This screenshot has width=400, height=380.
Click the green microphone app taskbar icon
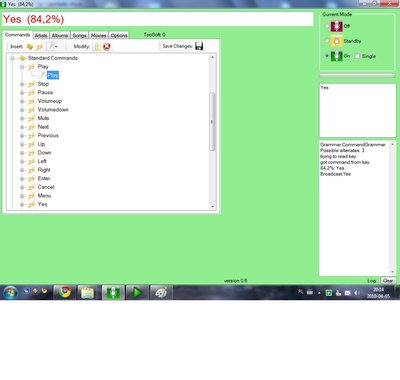[x=113, y=293]
